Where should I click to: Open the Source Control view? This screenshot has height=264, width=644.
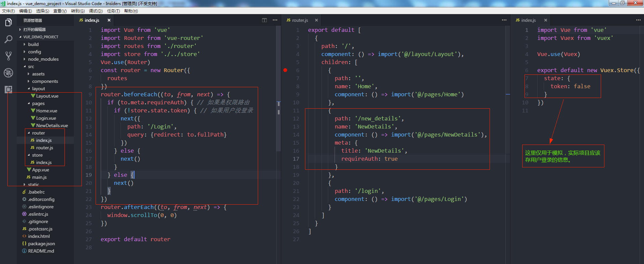[8, 56]
